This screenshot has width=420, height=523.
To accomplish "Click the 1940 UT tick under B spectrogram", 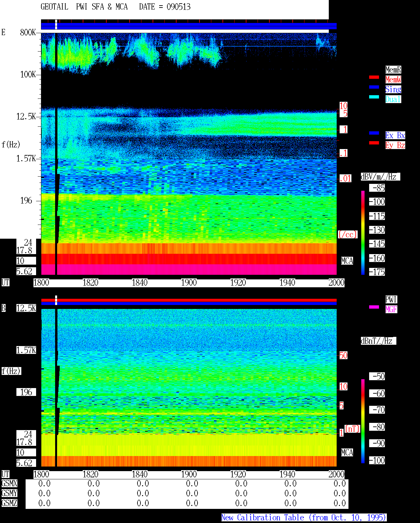I will (x=287, y=474).
